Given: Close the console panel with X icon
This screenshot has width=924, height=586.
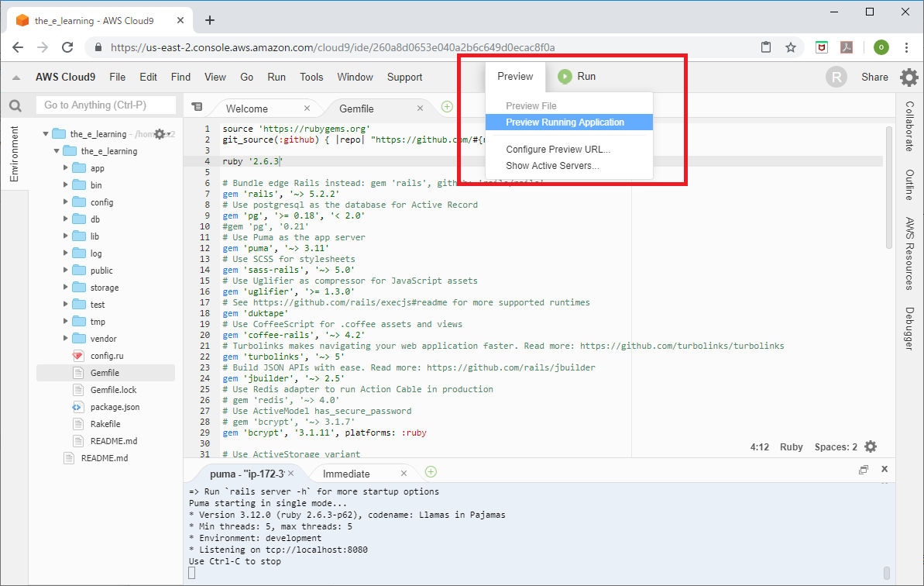Looking at the screenshot, I should [884, 469].
